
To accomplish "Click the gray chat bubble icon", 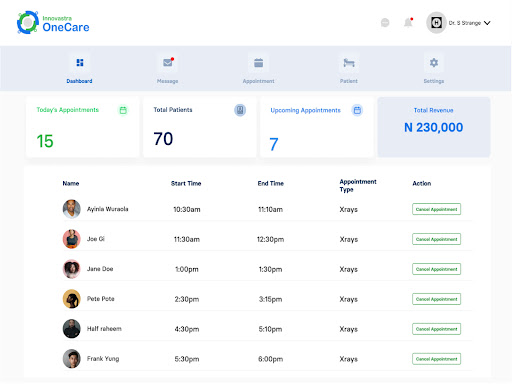I will (385, 23).
